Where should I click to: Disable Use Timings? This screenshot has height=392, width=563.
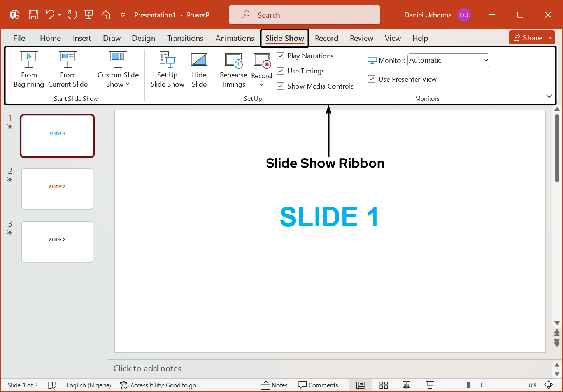pyautogui.click(x=281, y=71)
